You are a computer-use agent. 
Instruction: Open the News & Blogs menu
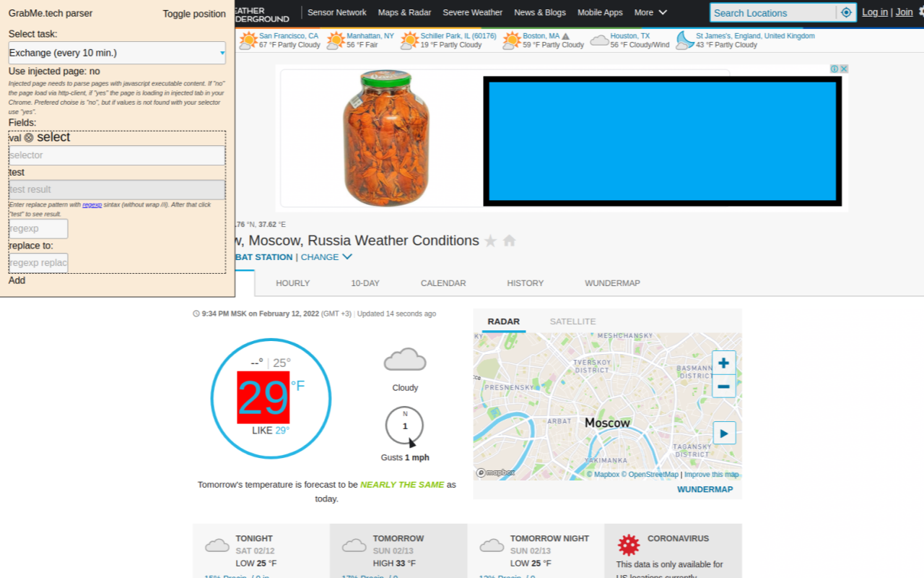pyautogui.click(x=540, y=12)
